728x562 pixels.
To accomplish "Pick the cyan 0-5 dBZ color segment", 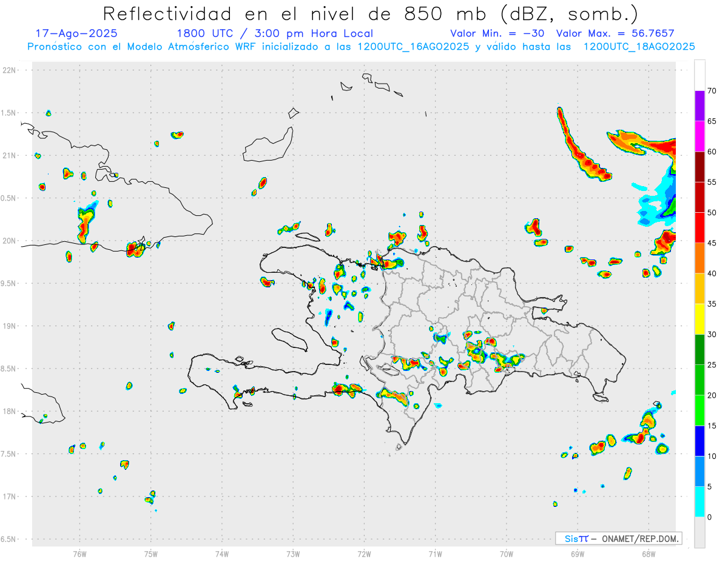I will coord(699,502).
